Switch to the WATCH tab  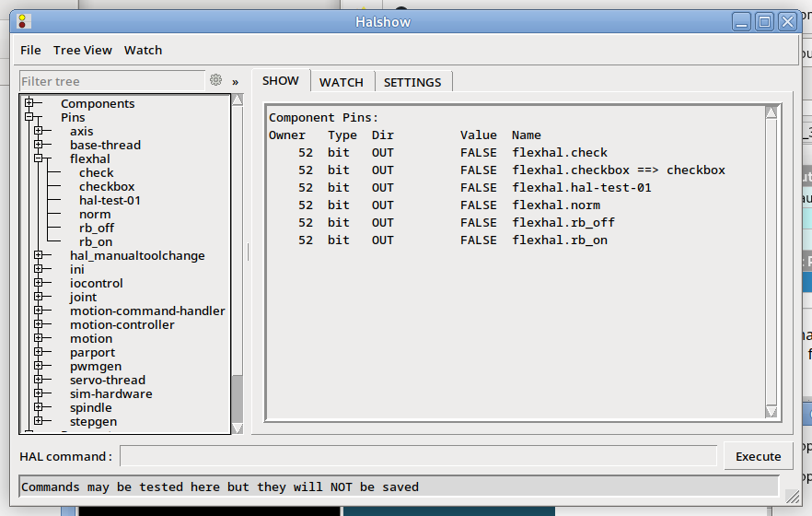click(x=341, y=82)
